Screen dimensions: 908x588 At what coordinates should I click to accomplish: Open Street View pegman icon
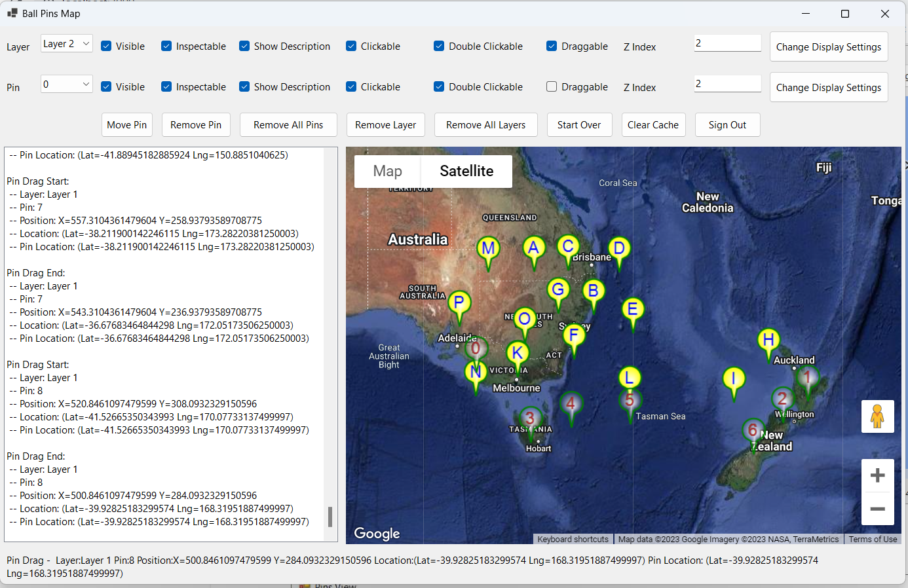[877, 416]
